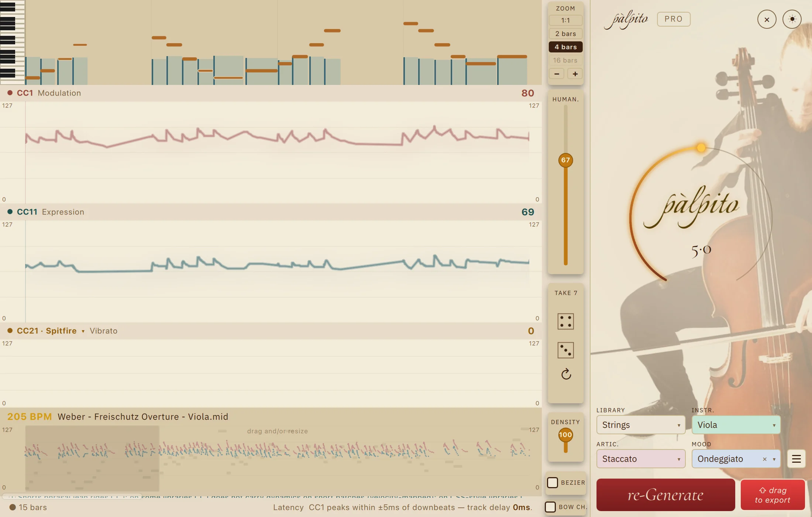812x517 pixels.
Task: Select the 1:1 zoom option
Action: coord(565,20)
